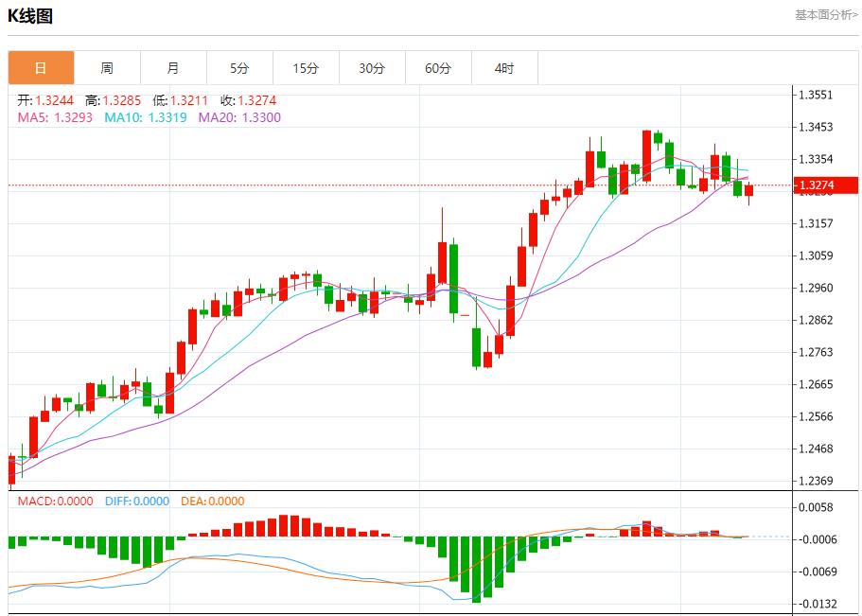The height and width of the screenshot is (616, 862).
Task: Click the 1.3453 price axis label
Action: [x=816, y=127]
